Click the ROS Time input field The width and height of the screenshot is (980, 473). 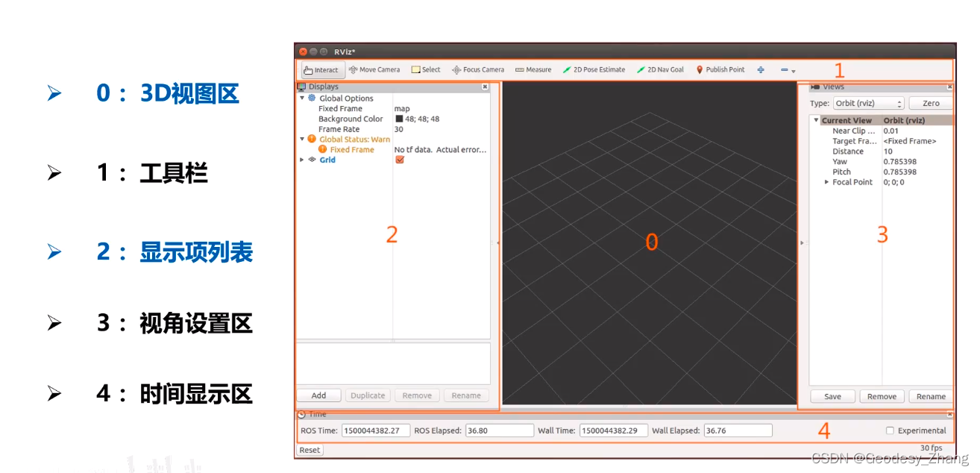tap(376, 430)
